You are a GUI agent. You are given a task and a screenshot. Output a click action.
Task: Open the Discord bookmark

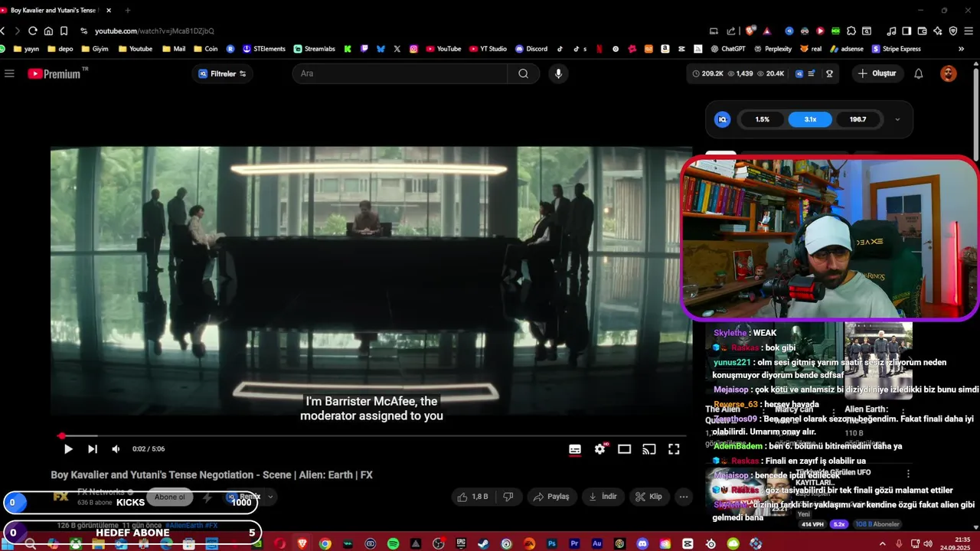[531, 49]
